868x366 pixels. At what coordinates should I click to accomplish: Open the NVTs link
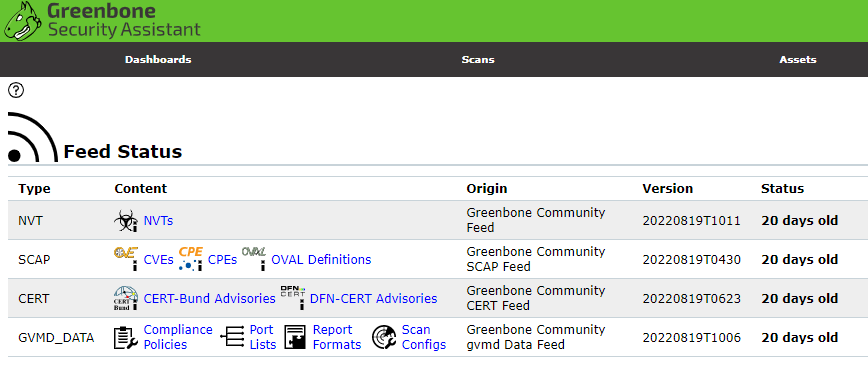coord(158,221)
